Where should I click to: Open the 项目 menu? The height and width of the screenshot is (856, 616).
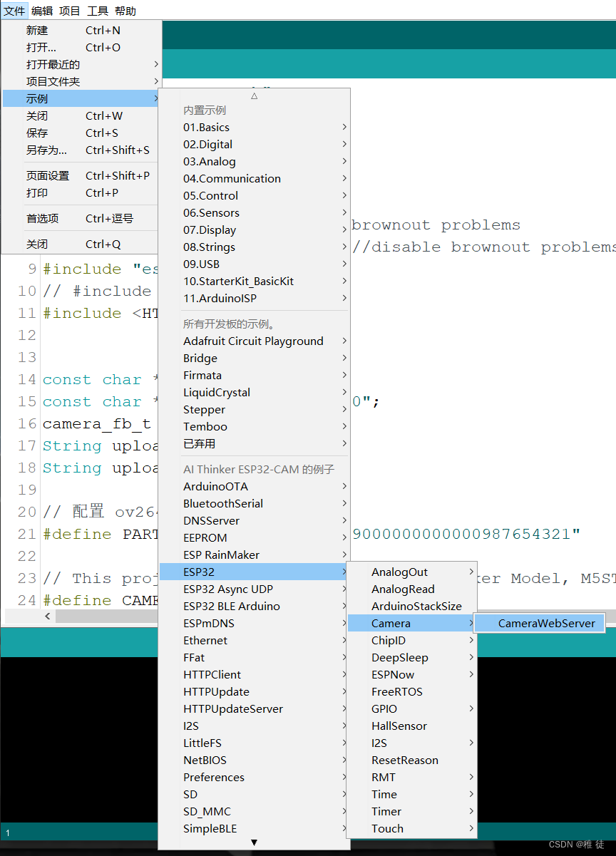click(70, 11)
